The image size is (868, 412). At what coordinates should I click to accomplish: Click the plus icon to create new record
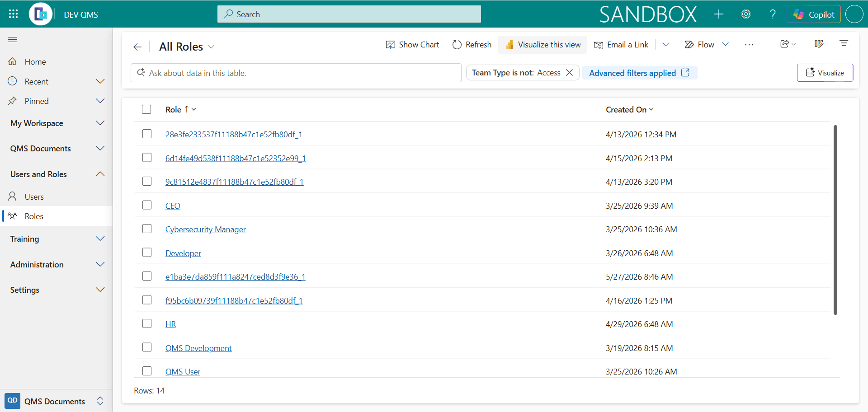pyautogui.click(x=719, y=14)
